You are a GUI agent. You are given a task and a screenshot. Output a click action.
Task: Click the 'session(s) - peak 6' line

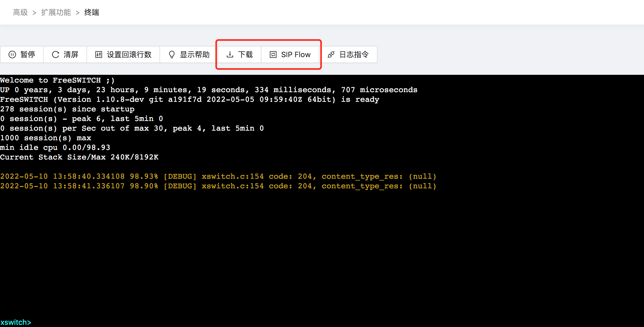[x=82, y=119]
